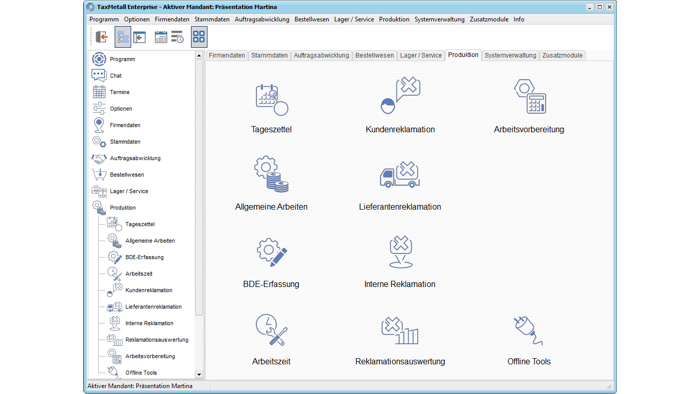Open the Bestellwesen menu in menu bar
Viewport: 700px width, 394px height.
pyautogui.click(x=312, y=19)
